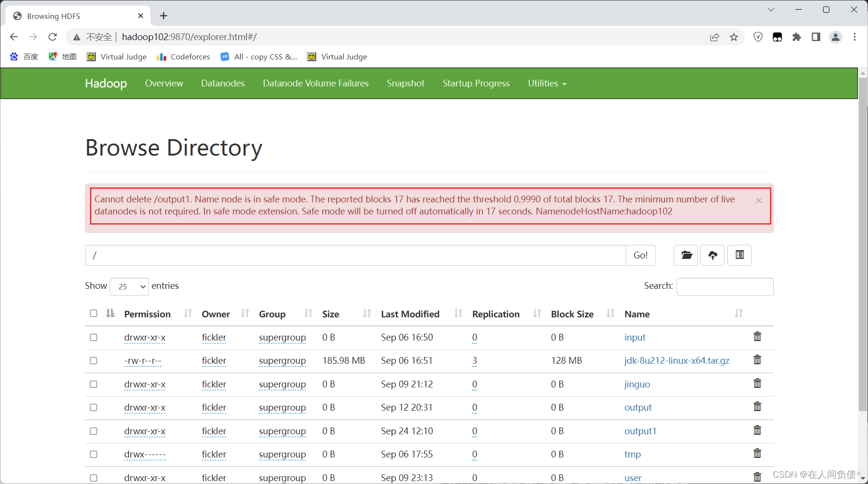This screenshot has width=868, height=484.
Task: Open the browser extensions puzzle icon
Action: pyautogui.click(x=796, y=37)
